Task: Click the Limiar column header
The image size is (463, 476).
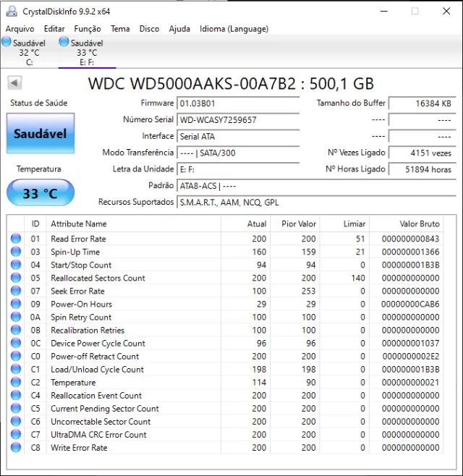Action: coord(344,224)
